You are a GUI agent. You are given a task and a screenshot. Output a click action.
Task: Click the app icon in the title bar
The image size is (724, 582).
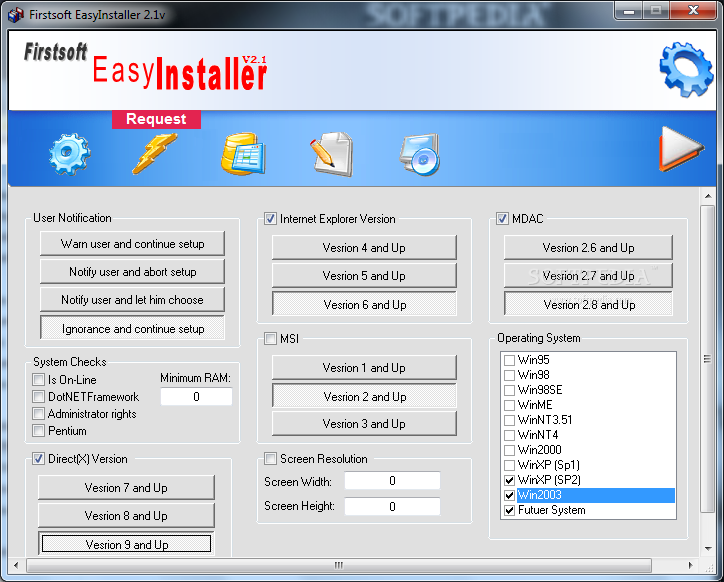[16, 14]
